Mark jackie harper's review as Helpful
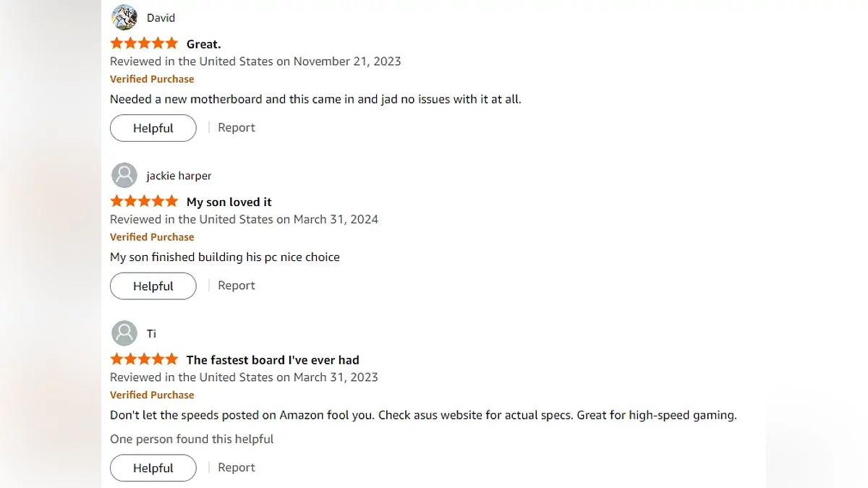868x488 pixels. point(153,286)
